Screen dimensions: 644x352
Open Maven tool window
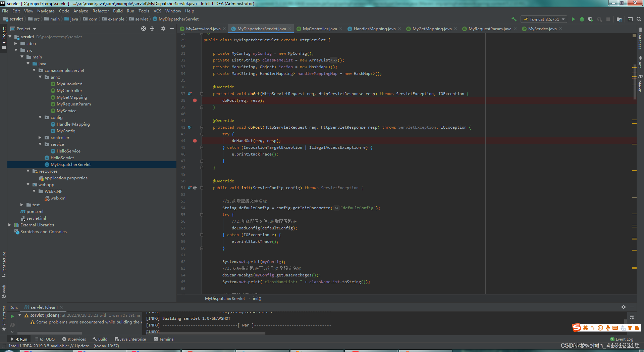(640, 83)
